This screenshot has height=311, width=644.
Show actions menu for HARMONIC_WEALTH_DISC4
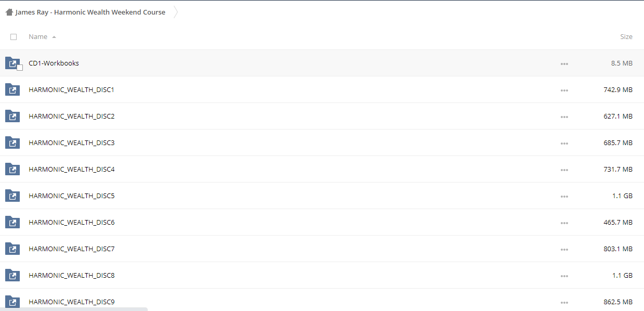[x=564, y=170]
